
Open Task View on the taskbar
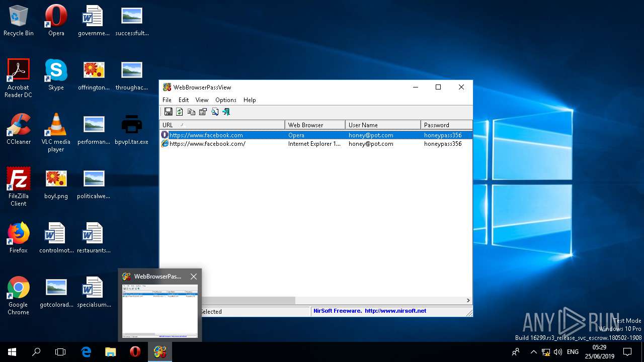[x=60, y=352]
